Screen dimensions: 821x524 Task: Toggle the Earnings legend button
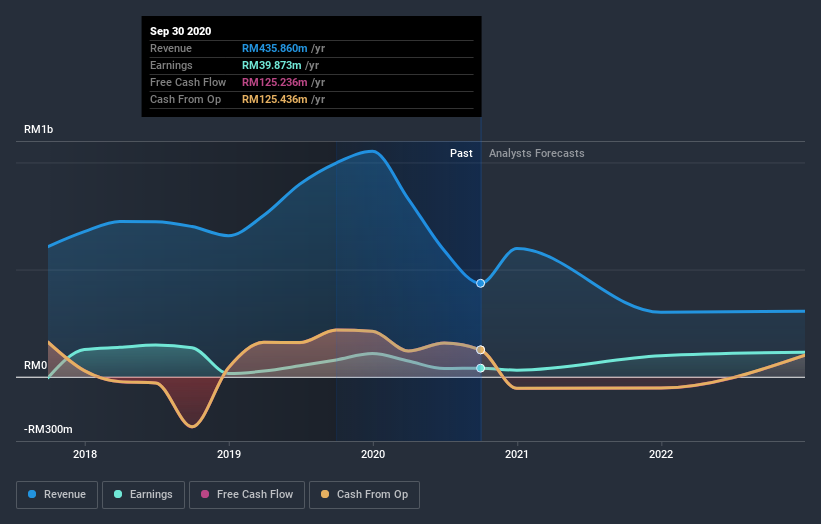[143, 495]
